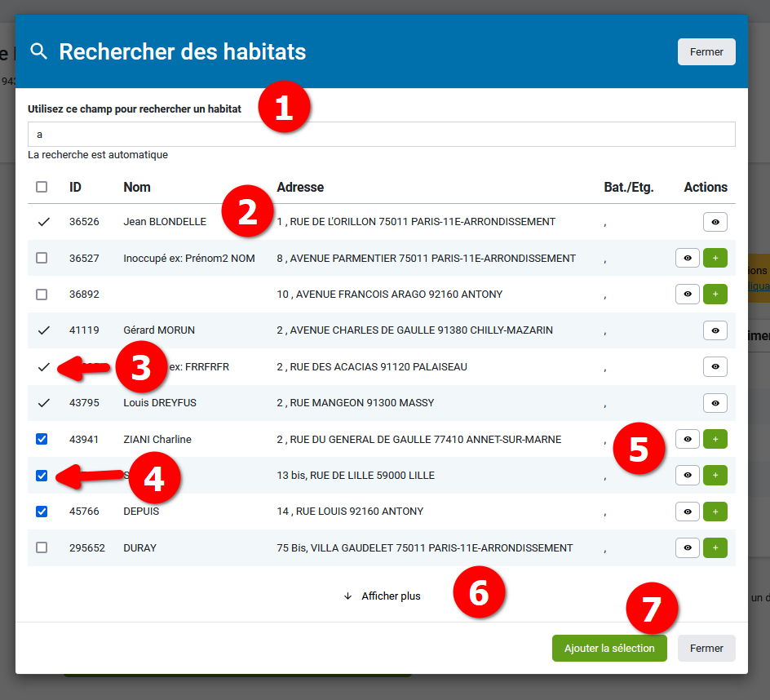The width and height of the screenshot is (770, 700).
Task: Click the bottom Fermer button
Action: click(x=706, y=648)
